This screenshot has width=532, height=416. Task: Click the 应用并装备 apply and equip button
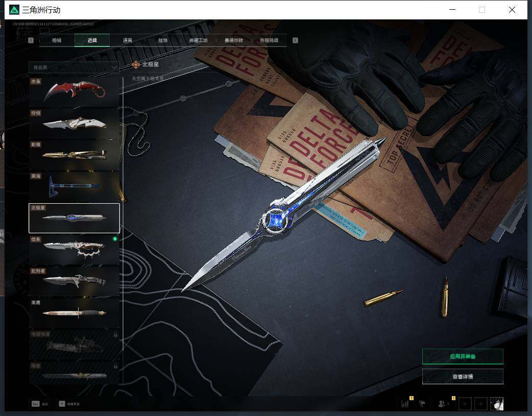click(463, 356)
